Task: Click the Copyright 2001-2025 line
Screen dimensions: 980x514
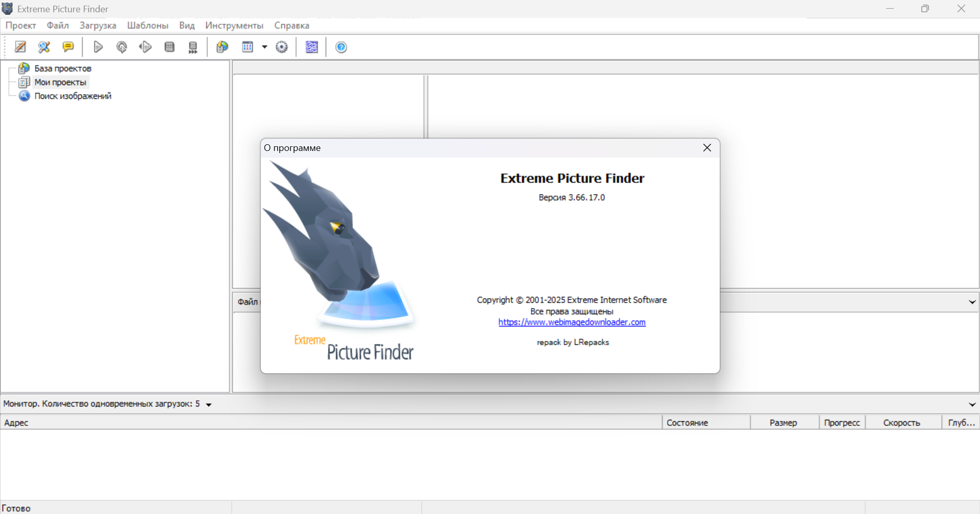Action: pos(572,300)
